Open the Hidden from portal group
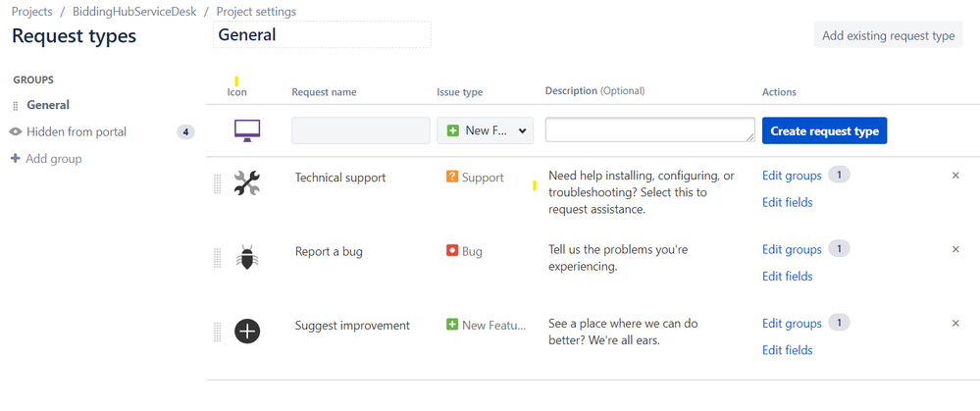The image size is (980, 411). click(77, 131)
